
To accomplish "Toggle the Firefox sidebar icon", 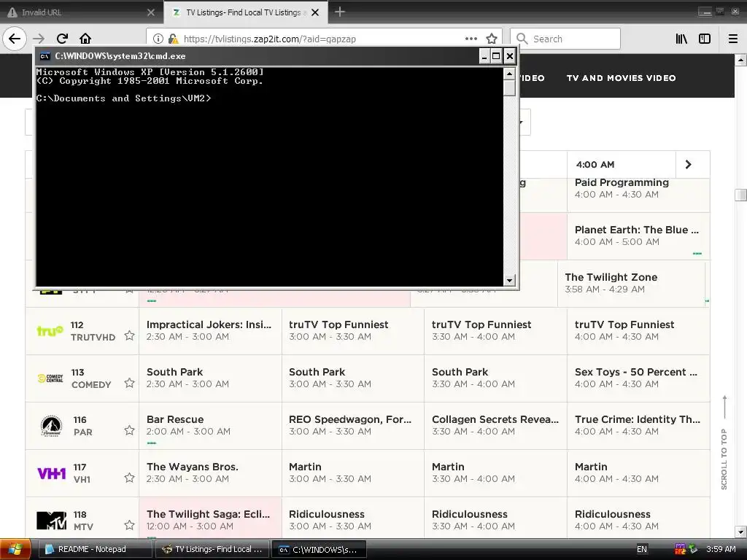I will click(x=705, y=39).
